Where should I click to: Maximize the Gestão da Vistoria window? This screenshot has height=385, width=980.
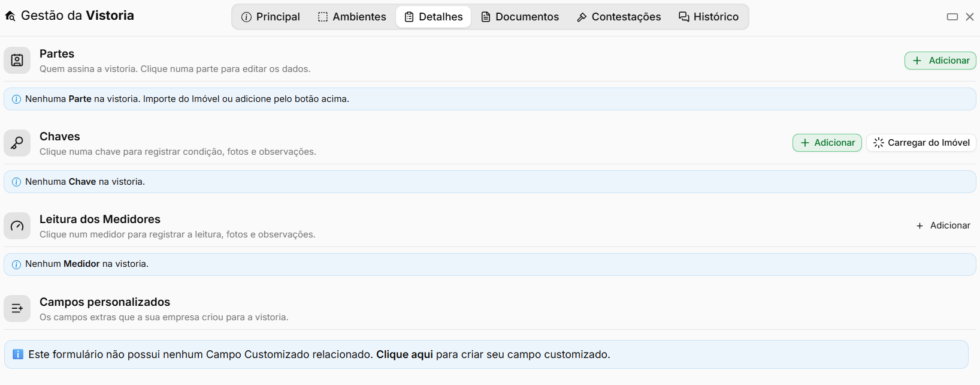pos(952,17)
